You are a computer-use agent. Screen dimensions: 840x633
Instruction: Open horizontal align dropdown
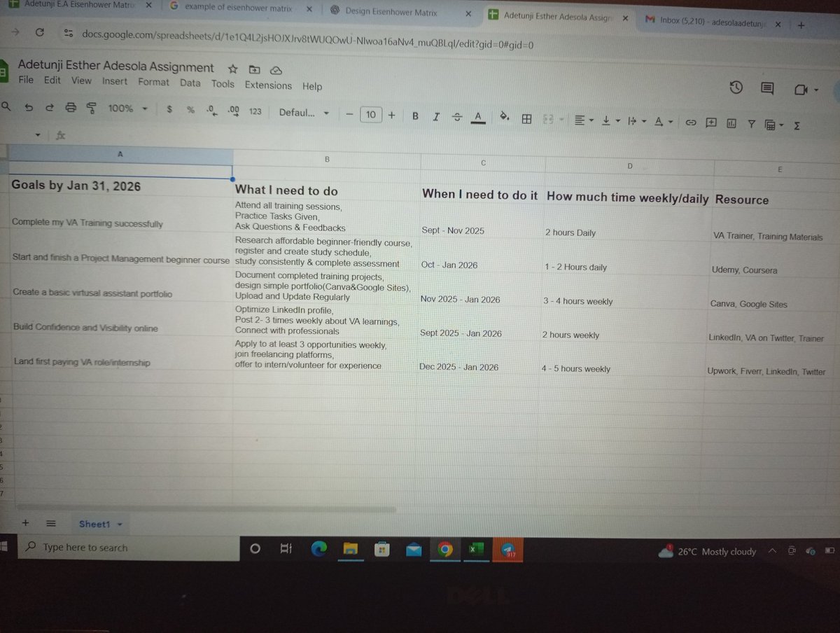[x=584, y=120]
